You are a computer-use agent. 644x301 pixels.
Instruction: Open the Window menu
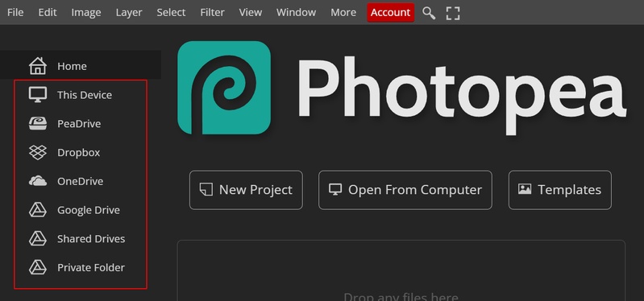(296, 12)
